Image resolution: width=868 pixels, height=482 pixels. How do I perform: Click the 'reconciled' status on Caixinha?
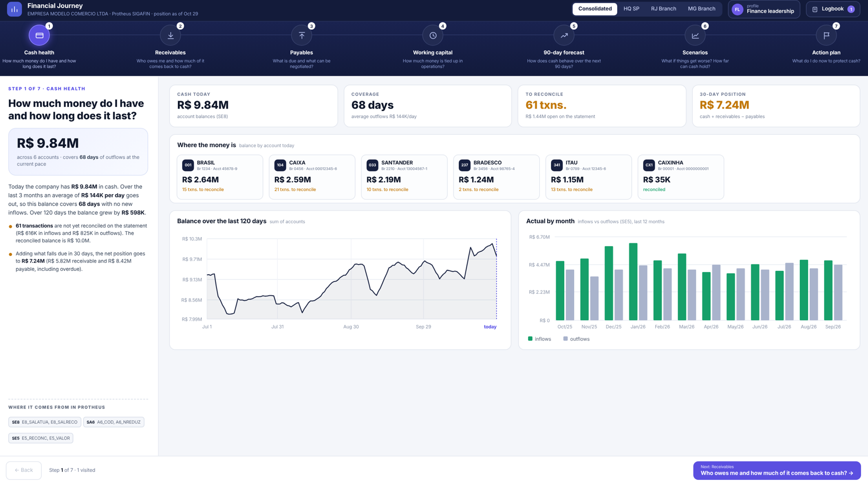654,189
